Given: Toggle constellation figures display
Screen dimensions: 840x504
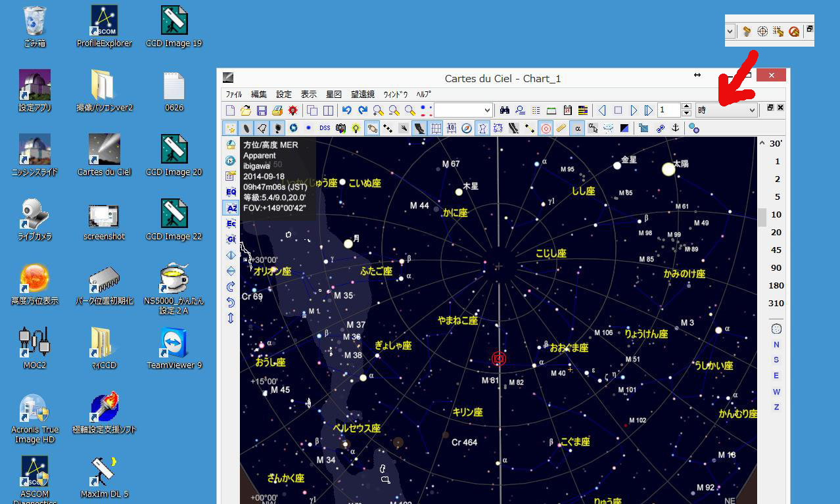Looking at the screenshot, I should pos(482,128).
